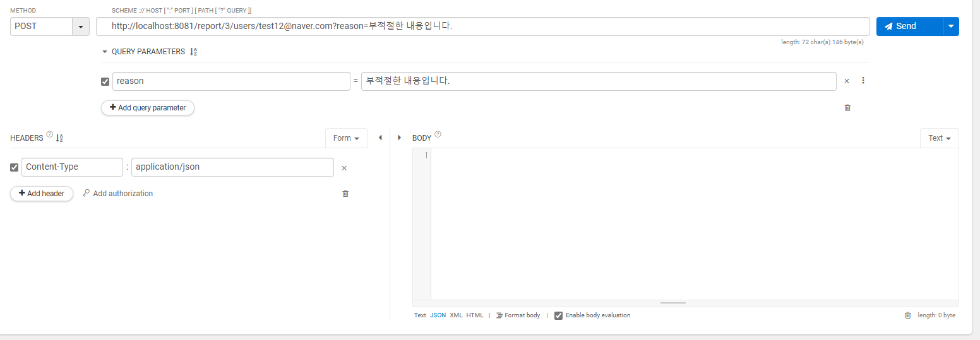Screen dimensions: 980x340
Task: Click the application/json header value field
Action: click(232, 167)
